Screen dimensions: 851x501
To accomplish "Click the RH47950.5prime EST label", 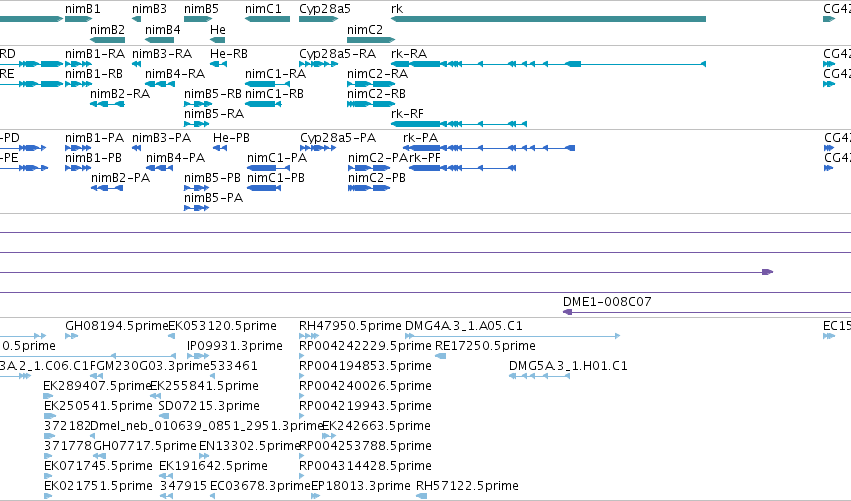I will (x=350, y=326).
